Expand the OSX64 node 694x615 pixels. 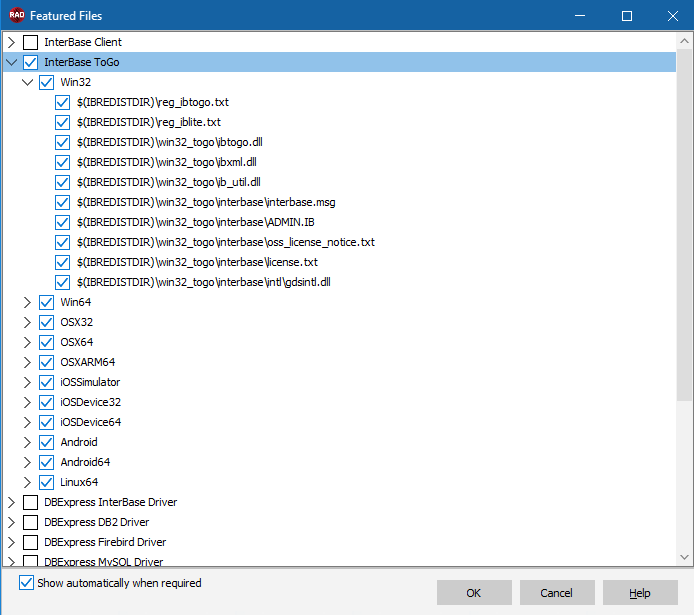pyautogui.click(x=27, y=342)
